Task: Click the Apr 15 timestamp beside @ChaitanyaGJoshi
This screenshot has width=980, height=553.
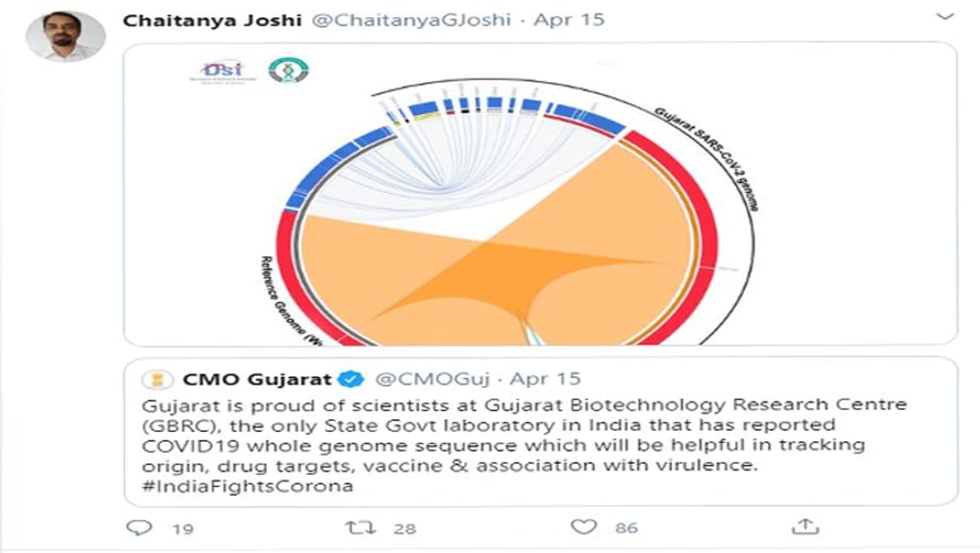Action: coord(569,20)
